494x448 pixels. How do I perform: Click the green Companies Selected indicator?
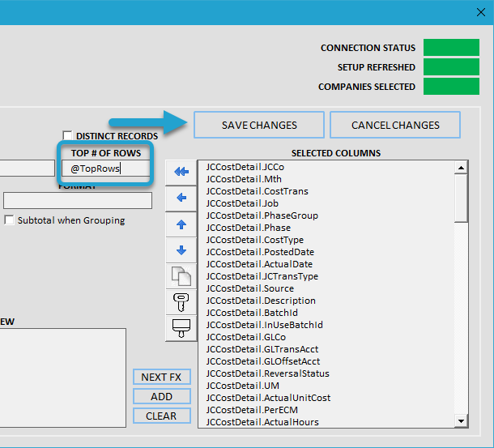click(451, 87)
